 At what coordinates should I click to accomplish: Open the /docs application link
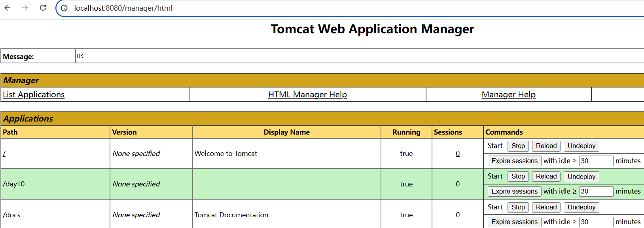pyautogui.click(x=11, y=215)
